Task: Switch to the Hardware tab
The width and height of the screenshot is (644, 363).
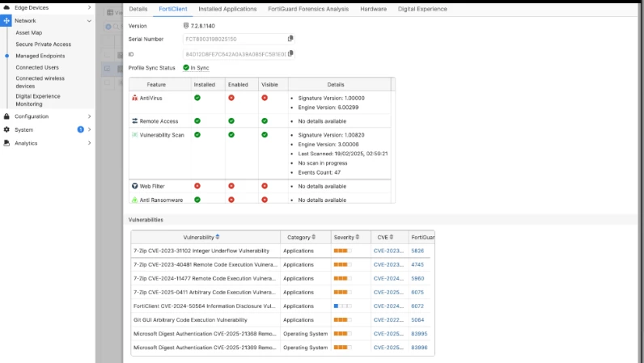Action: 373,9
